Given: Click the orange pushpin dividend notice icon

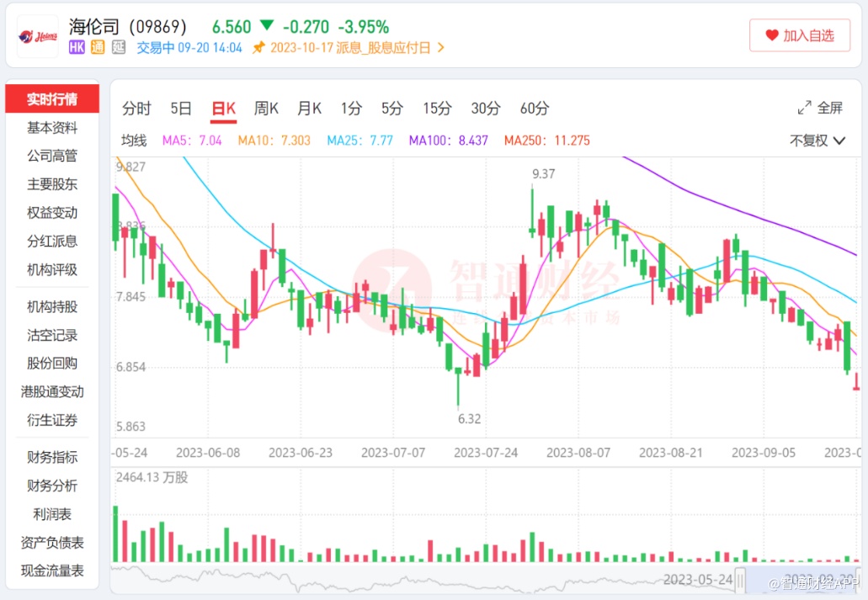Looking at the screenshot, I should coord(258,48).
